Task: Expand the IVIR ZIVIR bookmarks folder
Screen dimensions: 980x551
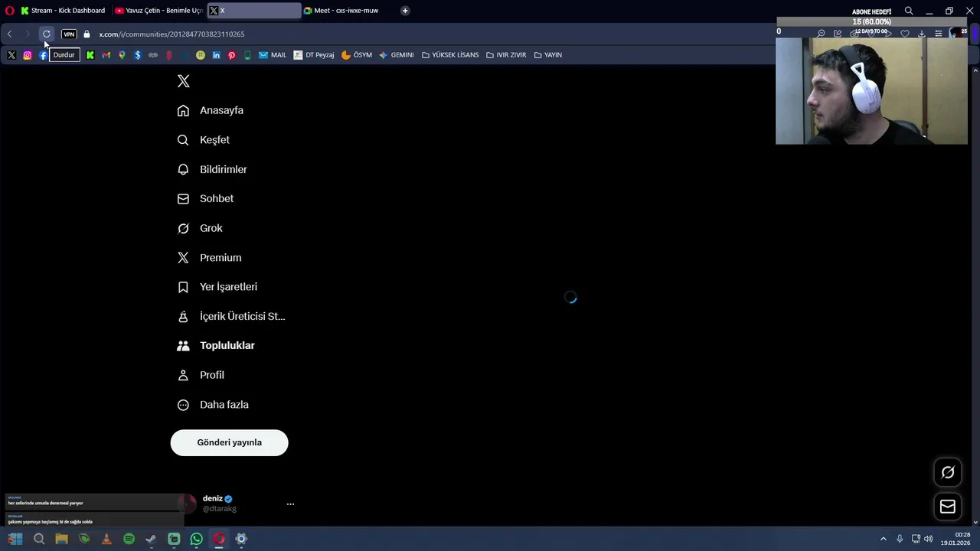Action: coord(506,55)
